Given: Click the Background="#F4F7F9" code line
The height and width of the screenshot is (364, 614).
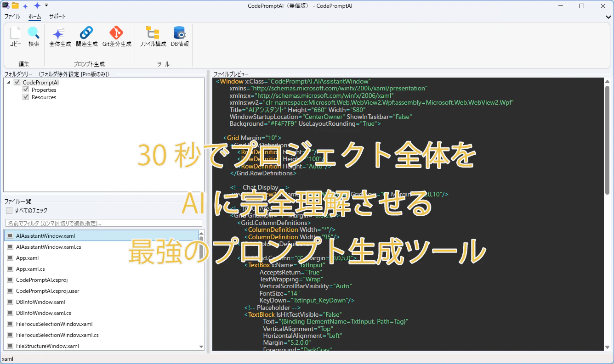Looking at the screenshot, I should (305, 124).
